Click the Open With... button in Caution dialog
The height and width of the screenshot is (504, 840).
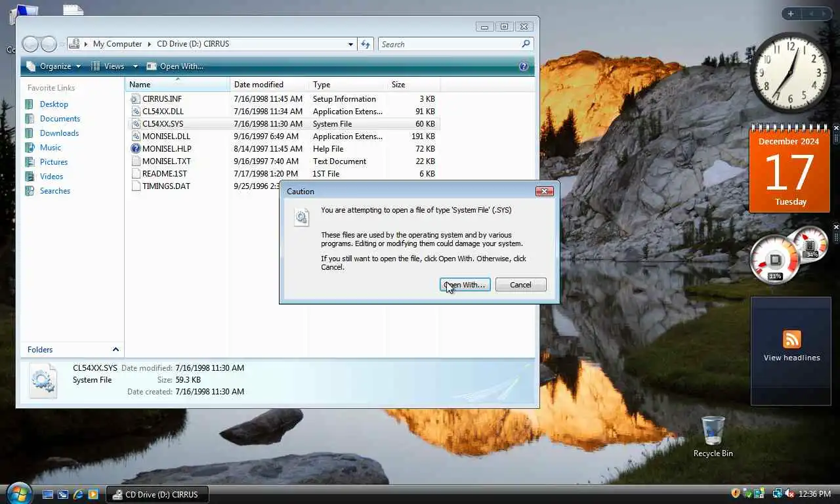point(465,285)
